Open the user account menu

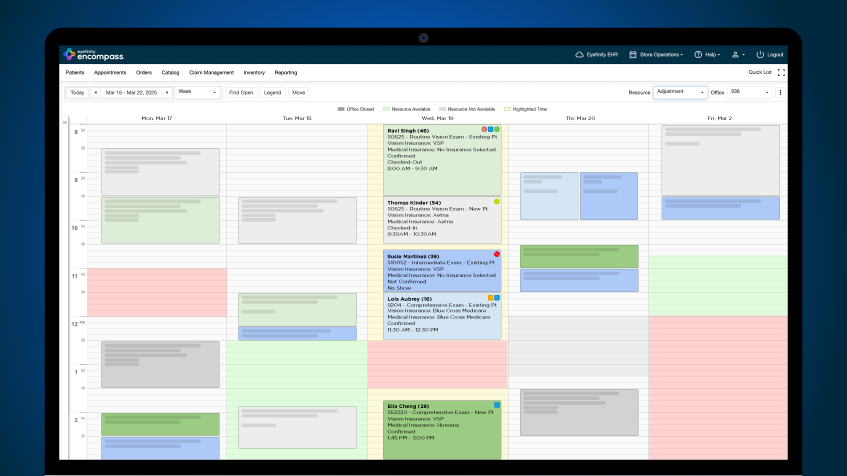738,55
